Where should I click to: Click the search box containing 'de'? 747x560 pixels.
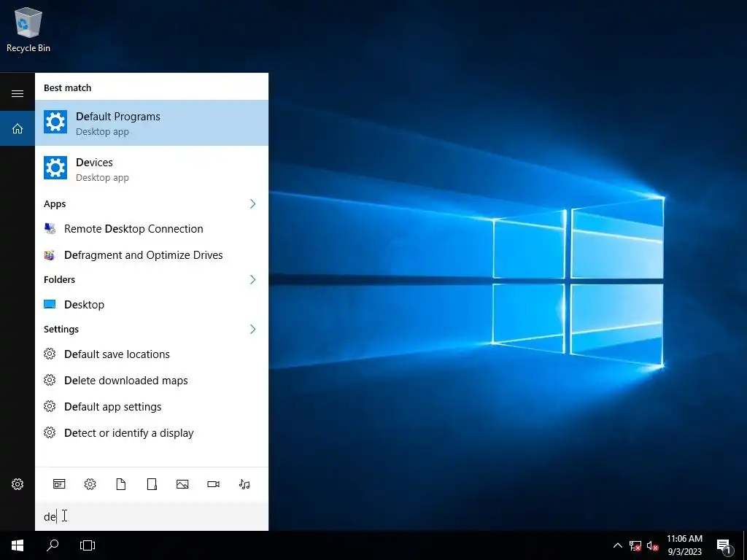coord(152,516)
